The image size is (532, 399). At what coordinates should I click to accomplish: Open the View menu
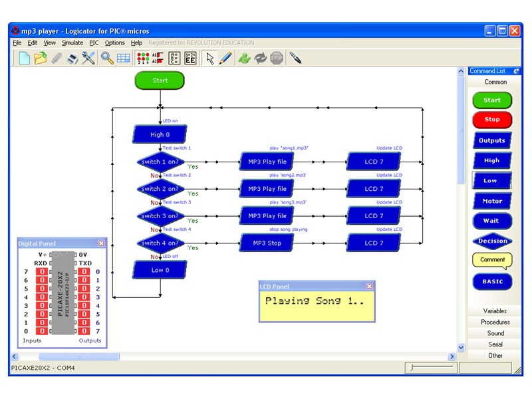(49, 43)
